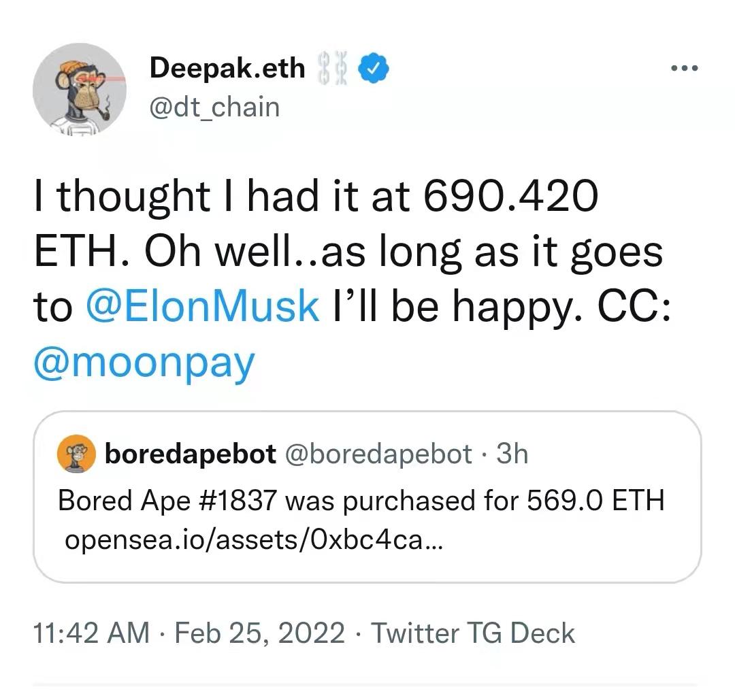
Task: Click the Twitter more options ellipsis
Action: [x=685, y=67]
